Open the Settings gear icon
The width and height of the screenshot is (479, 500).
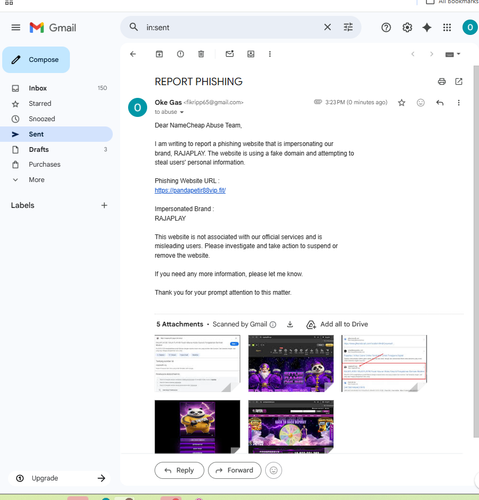(x=407, y=27)
